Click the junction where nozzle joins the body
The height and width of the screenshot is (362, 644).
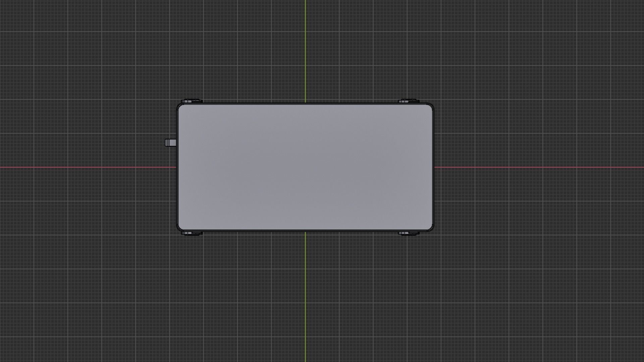[x=176, y=143]
